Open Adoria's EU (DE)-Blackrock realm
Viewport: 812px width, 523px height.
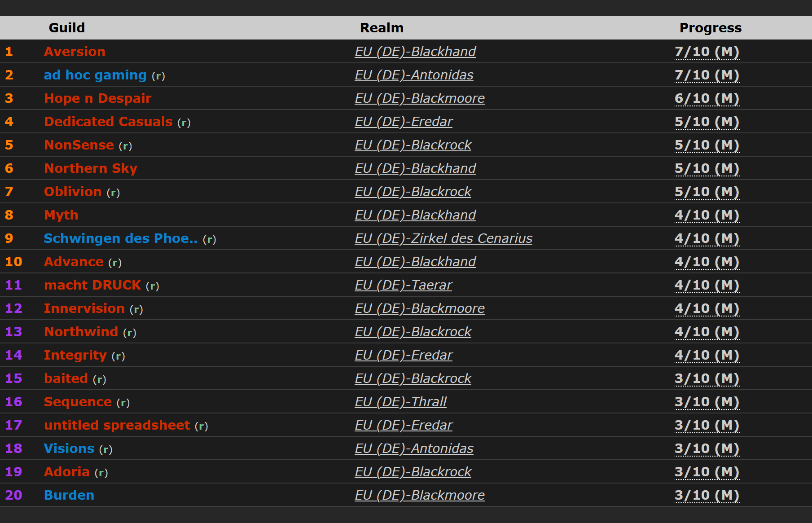tap(413, 472)
